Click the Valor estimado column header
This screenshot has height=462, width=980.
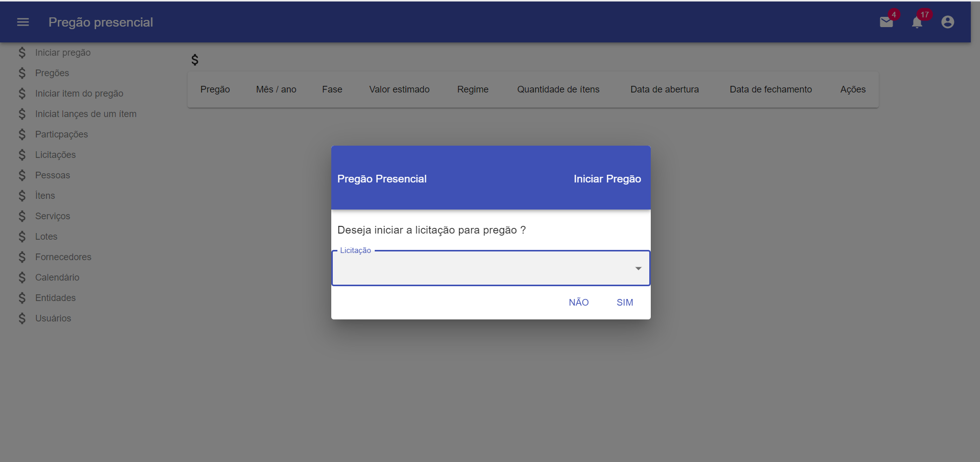coord(399,89)
